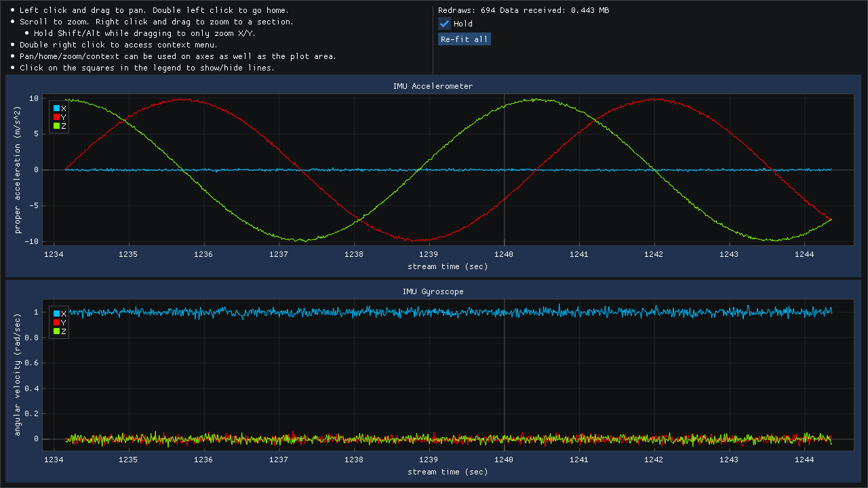Click the IMU Accelerometer plot title
The image size is (868, 488).
pos(433,86)
